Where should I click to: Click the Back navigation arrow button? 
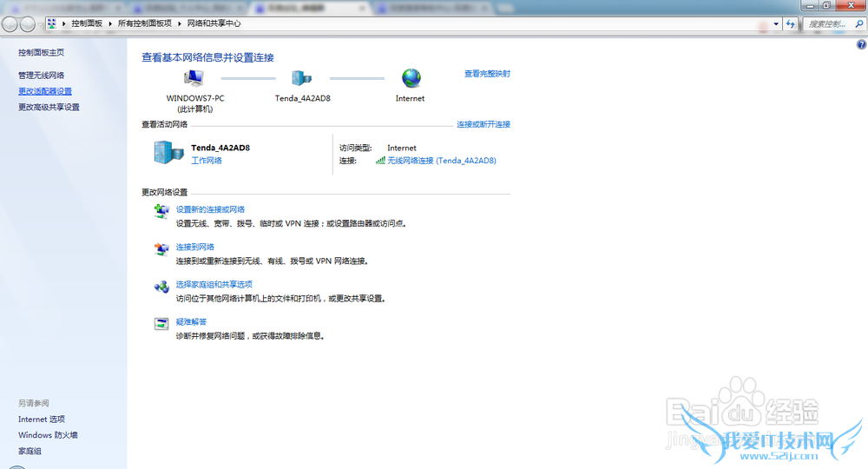pyautogui.click(x=10, y=23)
